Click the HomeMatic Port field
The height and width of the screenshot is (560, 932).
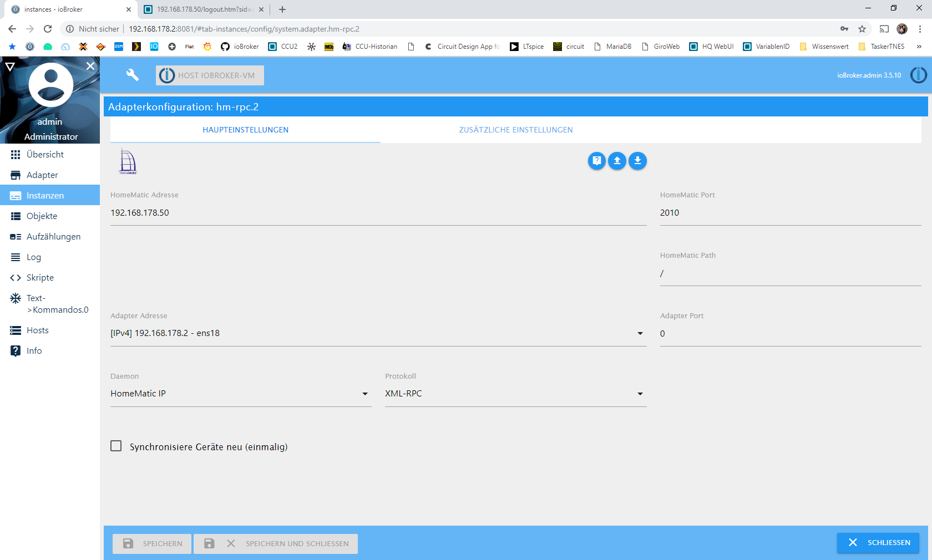pos(791,213)
